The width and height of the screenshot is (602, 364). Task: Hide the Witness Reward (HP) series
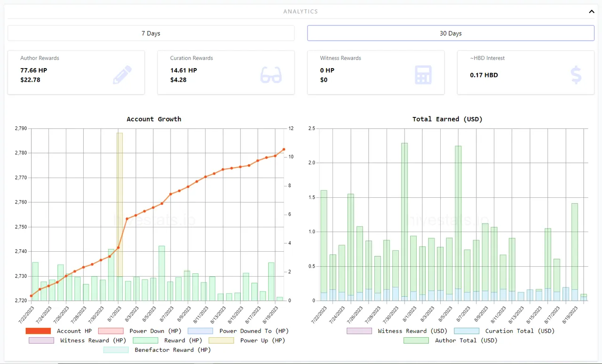41,341
